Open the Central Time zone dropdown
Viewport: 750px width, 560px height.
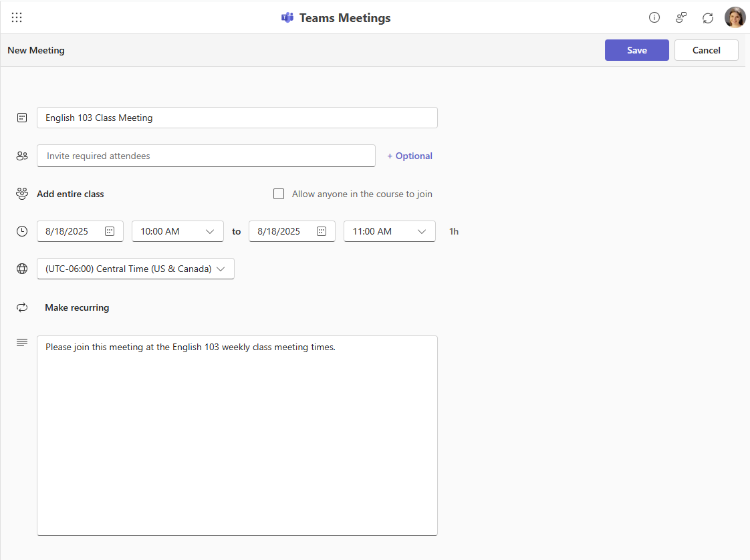(x=136, y=269)
